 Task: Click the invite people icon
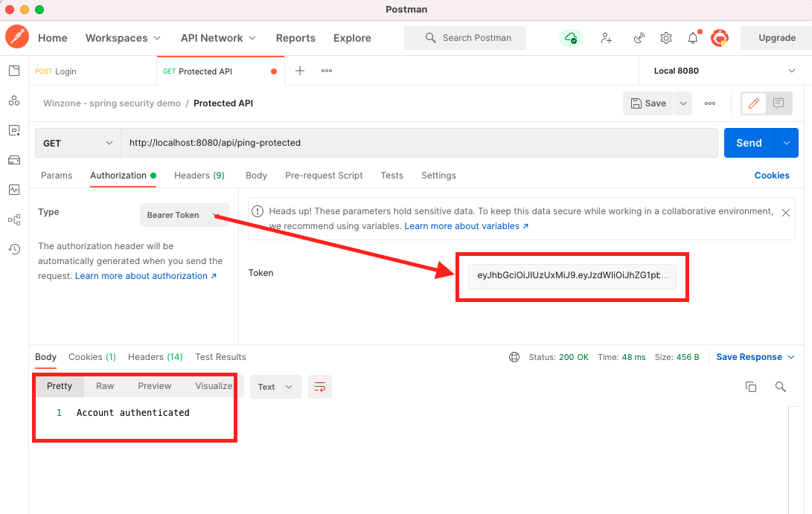[x=607, y=38]
